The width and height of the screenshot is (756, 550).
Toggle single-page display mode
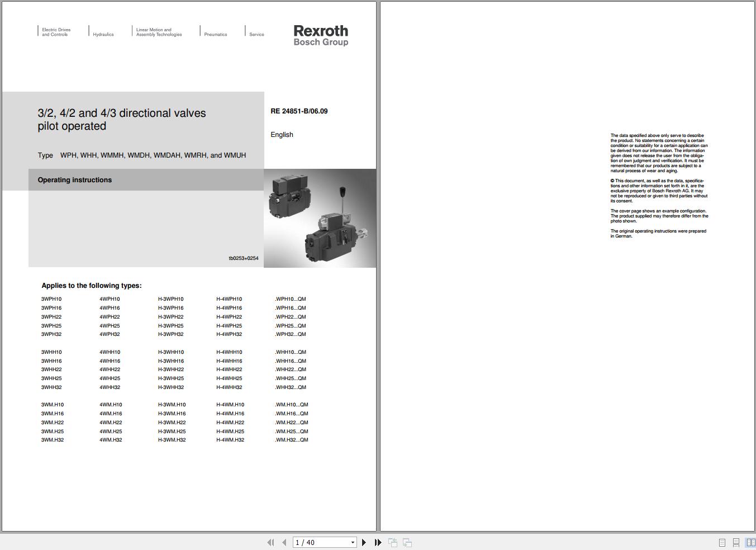721,542
